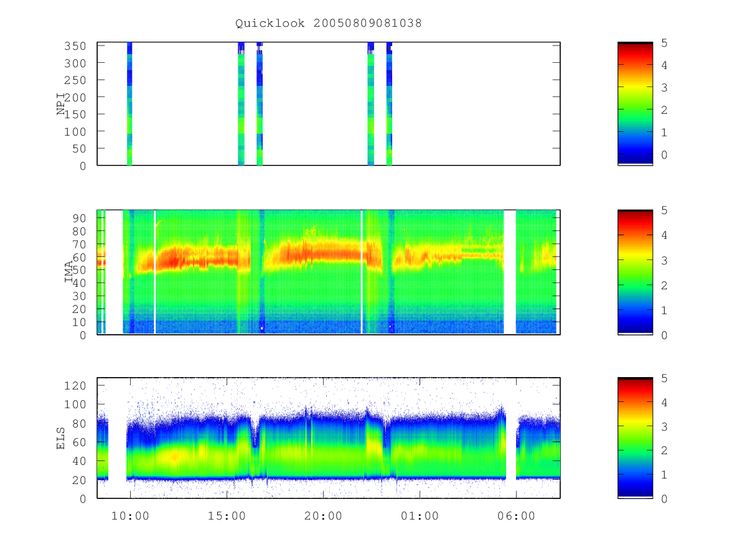Viewport: 747px width, 560px height.
Task: Click the 15:00 time tick label
Action: [x=227, y=516]
